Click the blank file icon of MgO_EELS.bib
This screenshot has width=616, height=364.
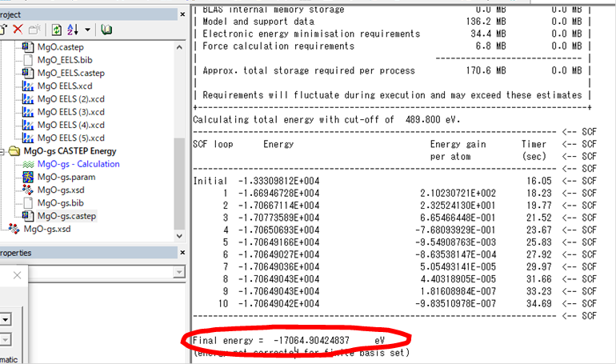pyautogui.click(x=28, y=60)
